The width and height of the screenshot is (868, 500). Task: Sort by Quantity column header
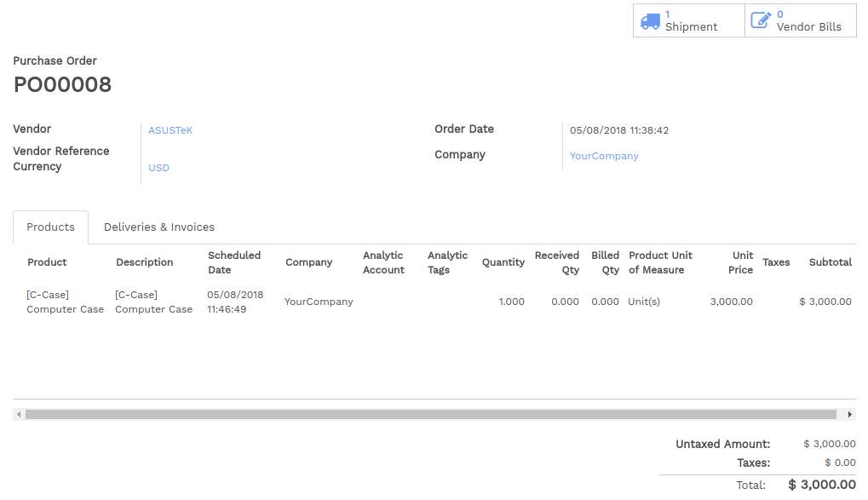point(503,261)
